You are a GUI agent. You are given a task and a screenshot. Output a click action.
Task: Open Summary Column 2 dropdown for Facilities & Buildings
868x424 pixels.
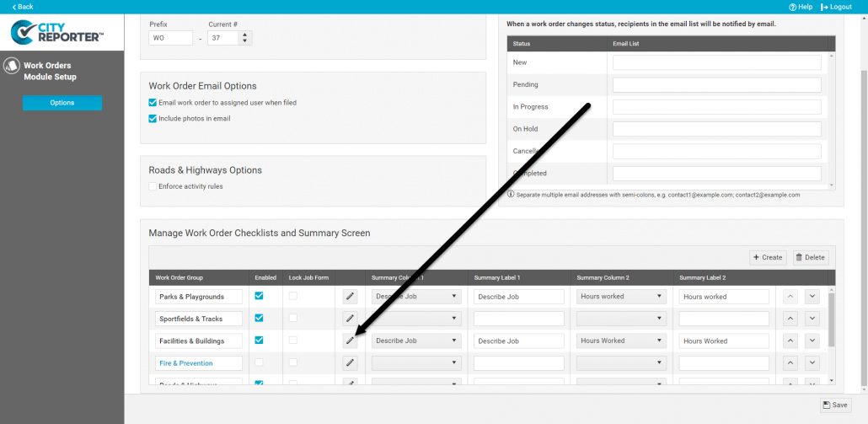621,341
